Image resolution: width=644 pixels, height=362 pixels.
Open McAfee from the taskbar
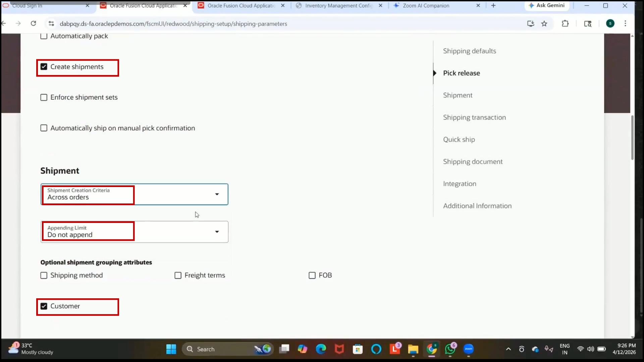339,349
